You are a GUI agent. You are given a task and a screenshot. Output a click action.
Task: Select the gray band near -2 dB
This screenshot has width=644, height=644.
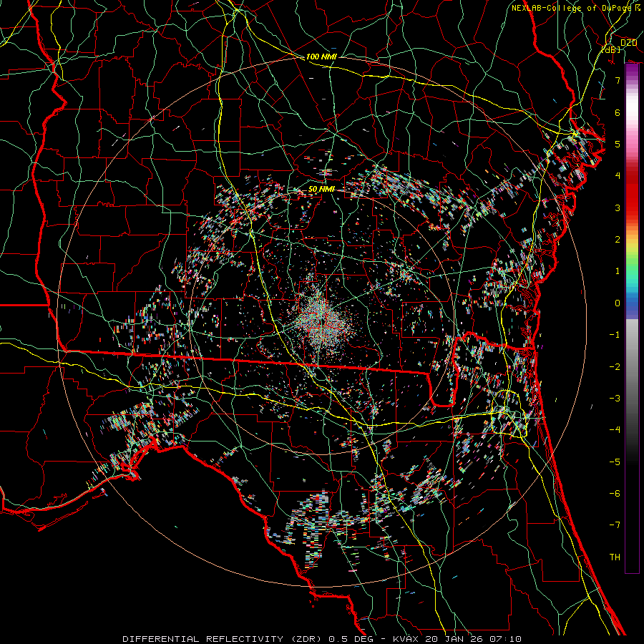(632, 365)
